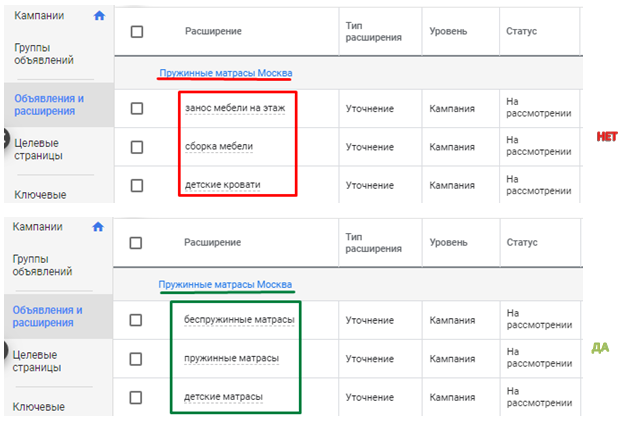Go to 'Целевые страницы' in the top sidebar
626x421 pixels.
39,149
